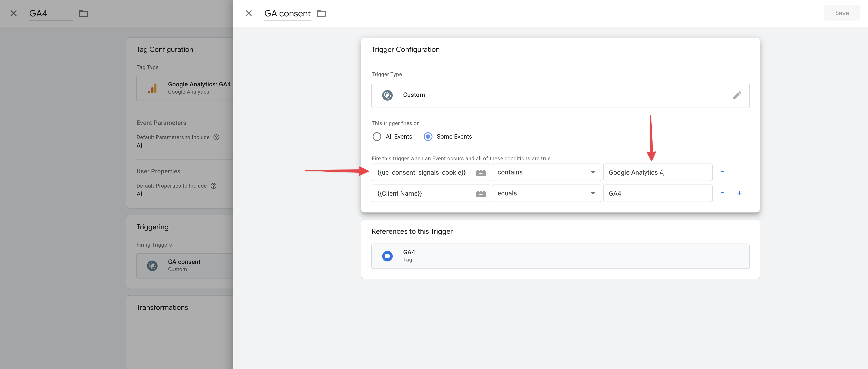The height and width of the screenshot is (369, 868).
Task: Click the blue GA4 tag icon in references
Action: (x=387, y=256)
